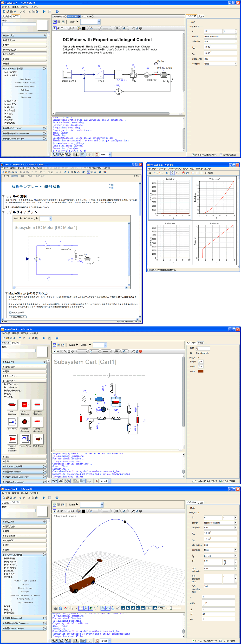Screen dimensions: 241x644
Task: Open DC Motor with PI Control example
Action: point(25,83)
